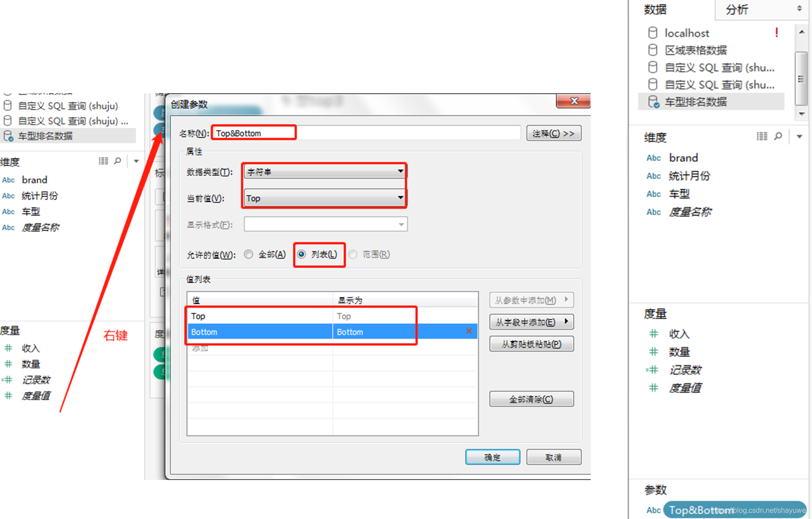Expand 从参数中添加(M) submenu
This screenshot has width=812, height=519.
point(531,300)
